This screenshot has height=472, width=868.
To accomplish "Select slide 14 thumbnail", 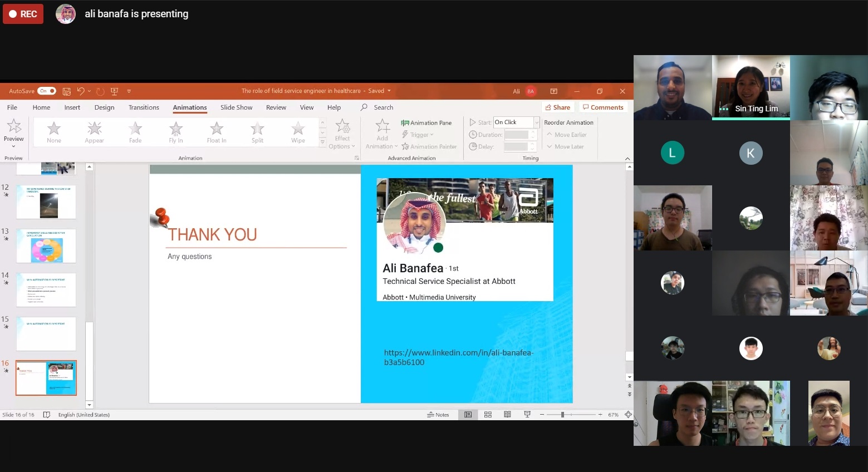I will point(46,290).
